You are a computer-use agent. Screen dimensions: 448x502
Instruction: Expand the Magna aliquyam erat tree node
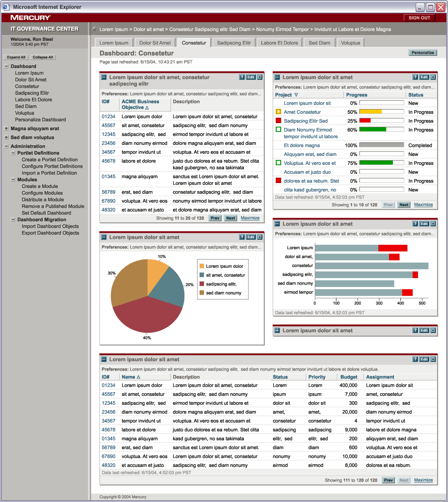(x=6, y=128)
